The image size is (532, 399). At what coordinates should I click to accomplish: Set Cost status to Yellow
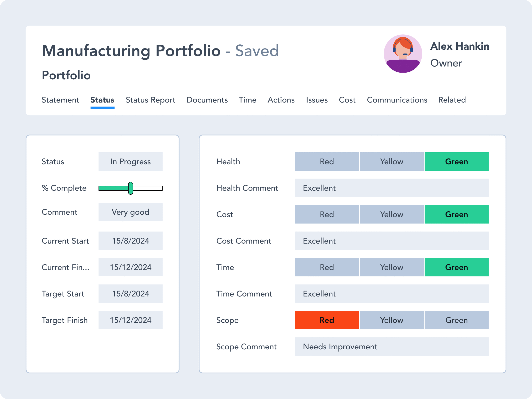tap(392, 214)
